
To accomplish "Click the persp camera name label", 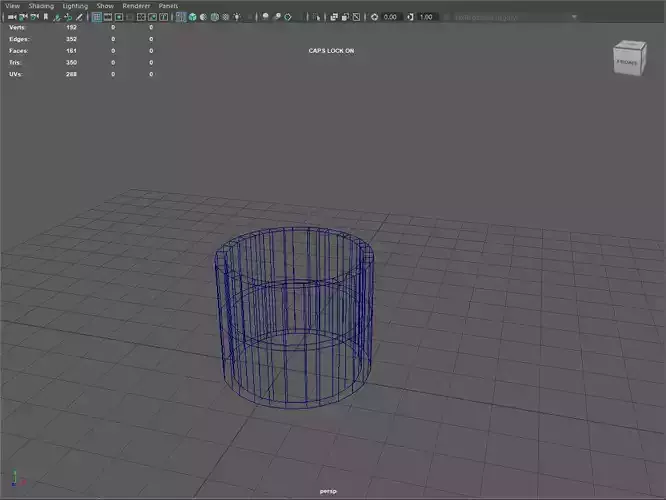I will click(x=328, y=492).
